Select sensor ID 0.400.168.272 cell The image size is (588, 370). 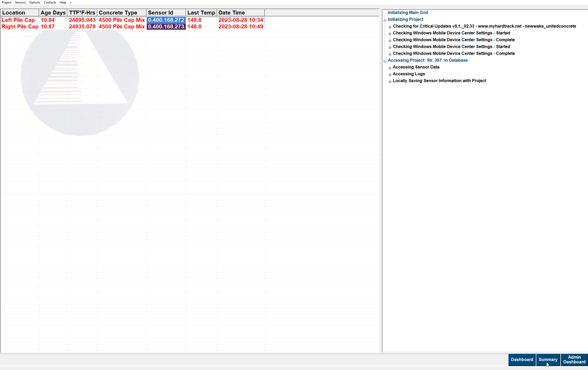coord(166,20)
